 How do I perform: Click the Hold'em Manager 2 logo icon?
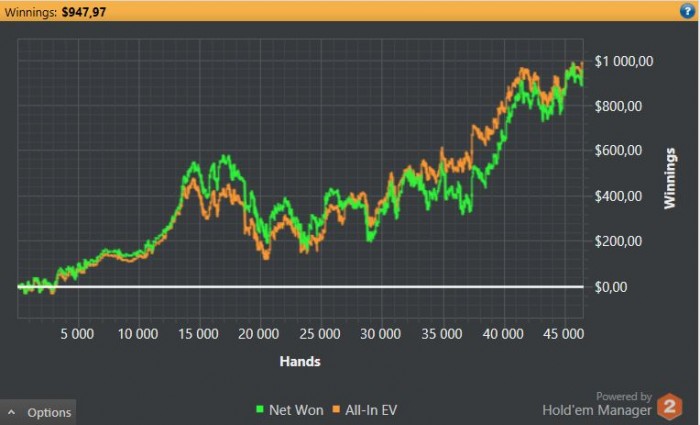coord(669,406)
